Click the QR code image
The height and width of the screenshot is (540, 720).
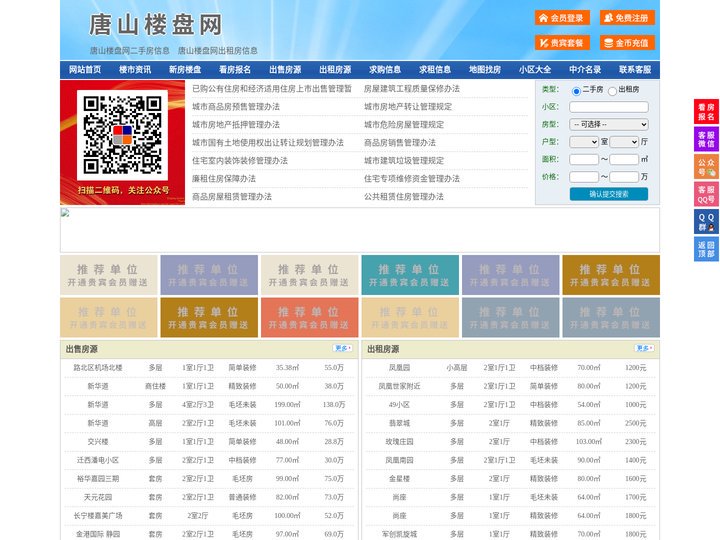pyautogui.click(x=123, y=135)
